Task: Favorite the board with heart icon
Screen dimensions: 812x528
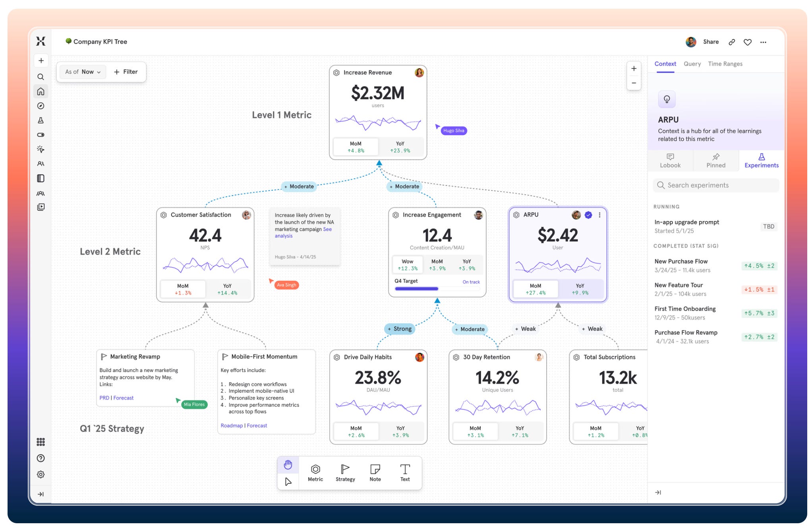Action: click(x=747, y=42)
